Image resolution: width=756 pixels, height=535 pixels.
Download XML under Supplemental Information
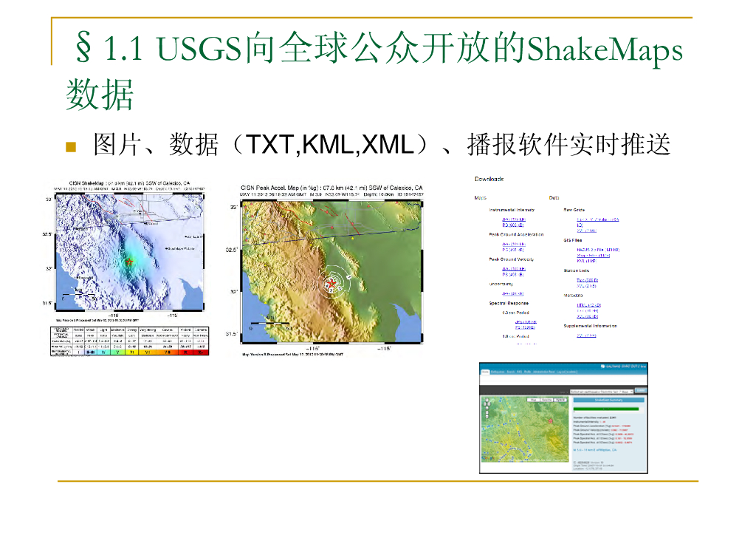coord(586,335)
